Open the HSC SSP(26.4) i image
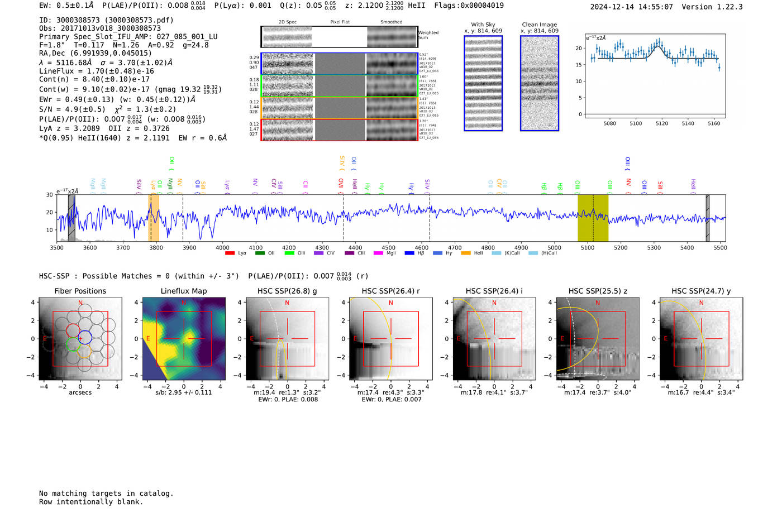Image resolution: width=782 pixels, height=532 pixels. (494, 339)
